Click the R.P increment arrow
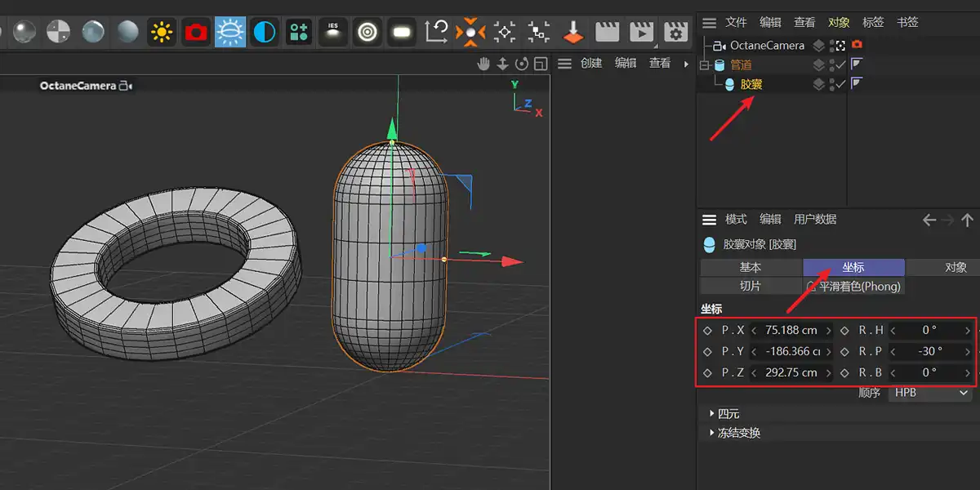The height and width of the screenshot is (490, 980). coord(968,351)
